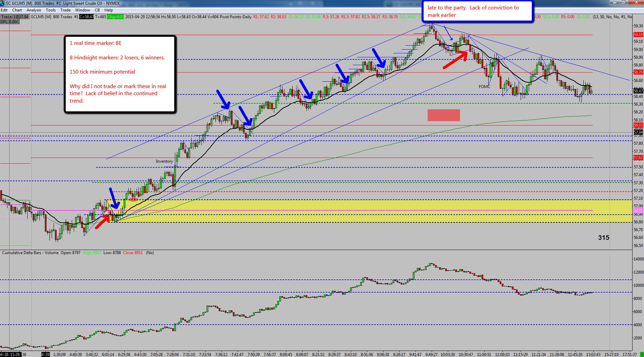Click the 13:02:43 time axis label
Viewport: 644px width, 357px height.
[x=593, y=355]
